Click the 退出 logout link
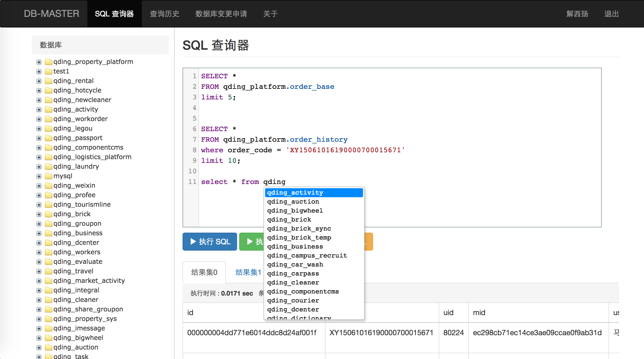The height and width of the screenshot is (359, 644). (x=611, y=14)
